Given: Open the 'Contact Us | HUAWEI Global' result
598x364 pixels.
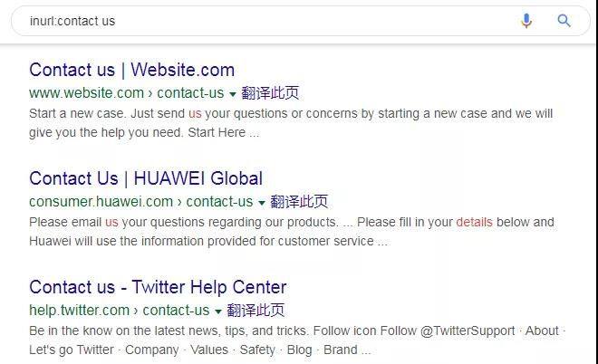Looking at the screenshot, I should [x=146, y=178].
